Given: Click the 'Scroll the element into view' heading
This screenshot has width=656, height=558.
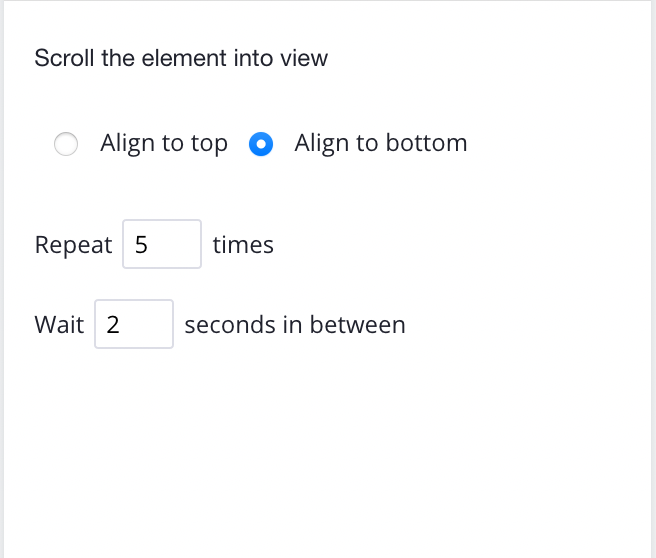Looking at the screenshot, I should tap(181, 58).
